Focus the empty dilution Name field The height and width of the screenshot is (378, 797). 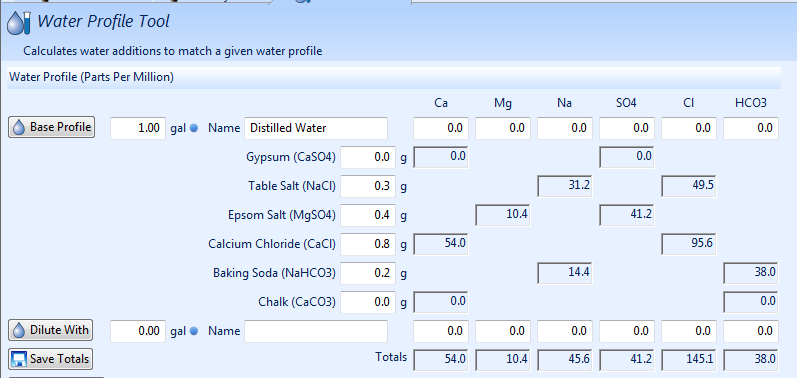316,331
